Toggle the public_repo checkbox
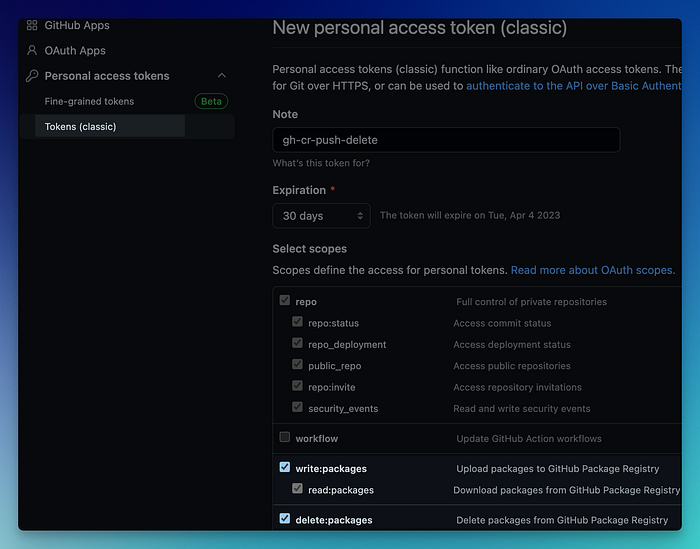 (297, 364)
